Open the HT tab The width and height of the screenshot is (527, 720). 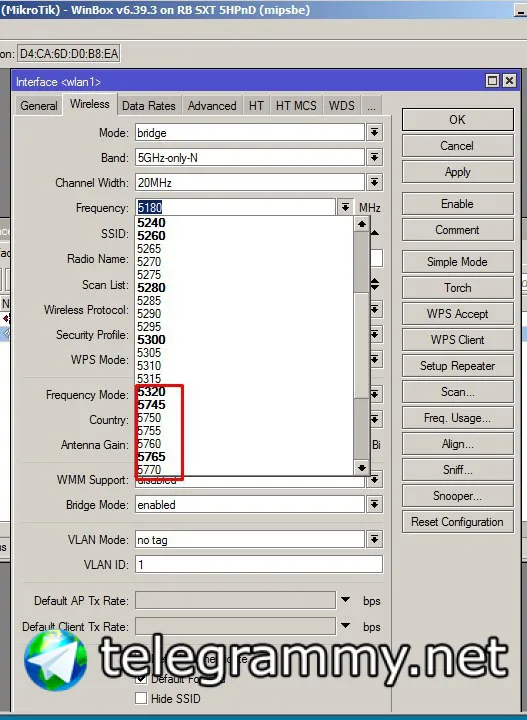(256, 106)
